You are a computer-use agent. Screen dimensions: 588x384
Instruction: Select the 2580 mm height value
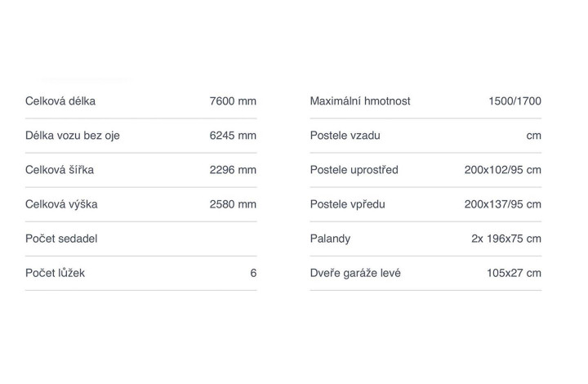tap(233, 204)
